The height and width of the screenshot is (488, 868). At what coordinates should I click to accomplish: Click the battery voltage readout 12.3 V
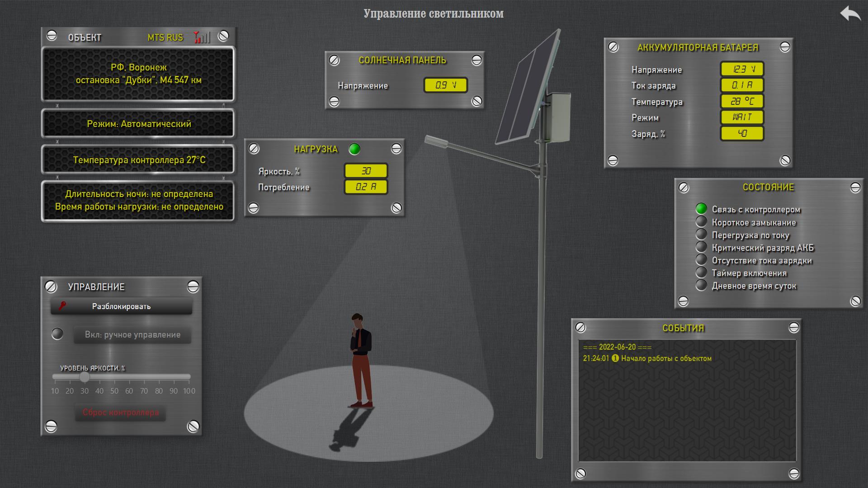[742, 69]
